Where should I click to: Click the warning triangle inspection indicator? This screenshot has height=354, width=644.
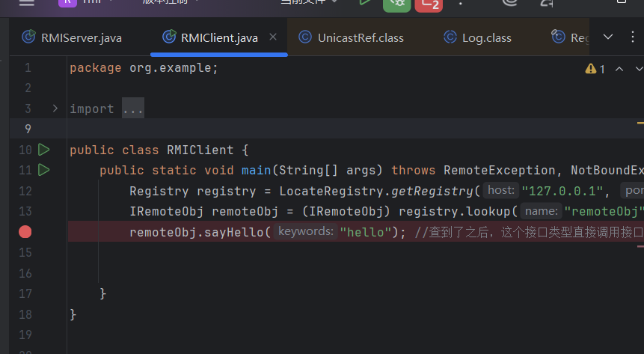591,69
